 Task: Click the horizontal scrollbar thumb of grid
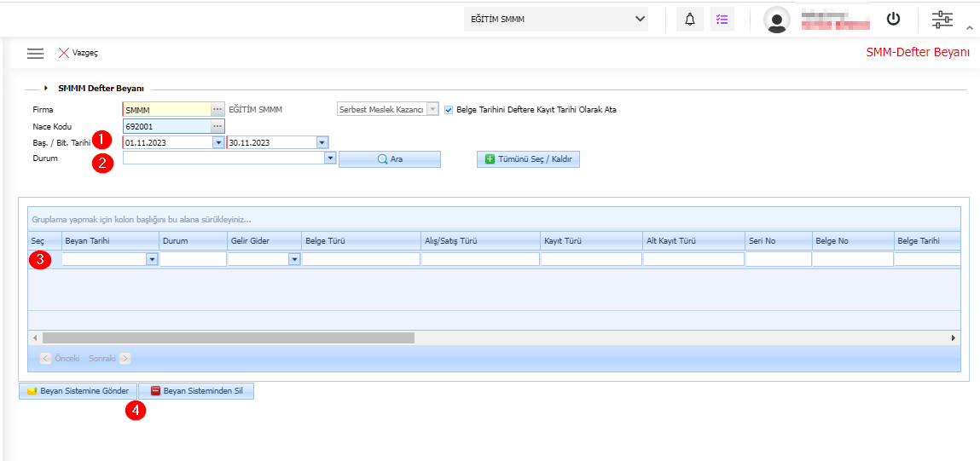coord(228,337)
